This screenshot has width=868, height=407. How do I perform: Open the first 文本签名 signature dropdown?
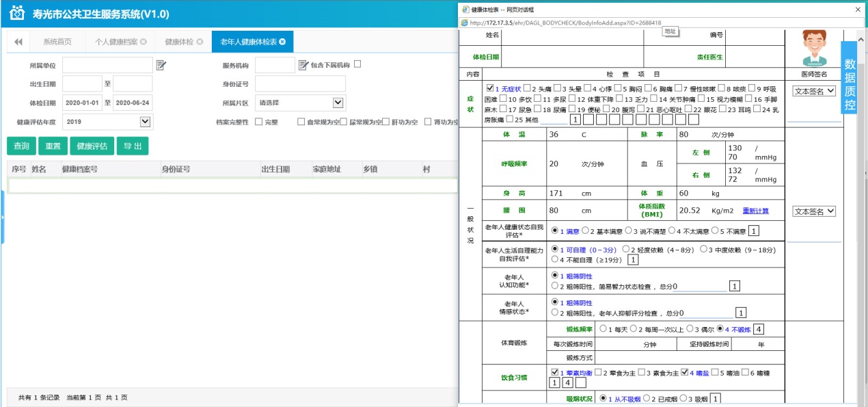pos(813,90)
